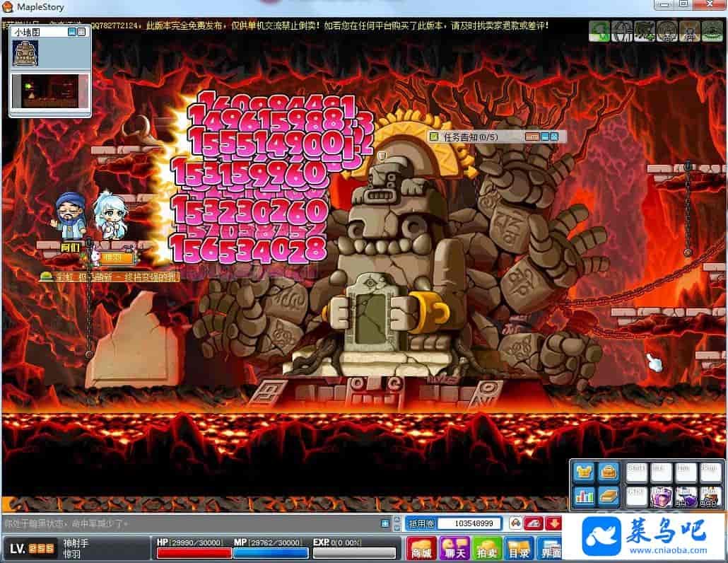Open the inventory bag icon
Viewport: 728px width, 563px height.
coord(608,472)
